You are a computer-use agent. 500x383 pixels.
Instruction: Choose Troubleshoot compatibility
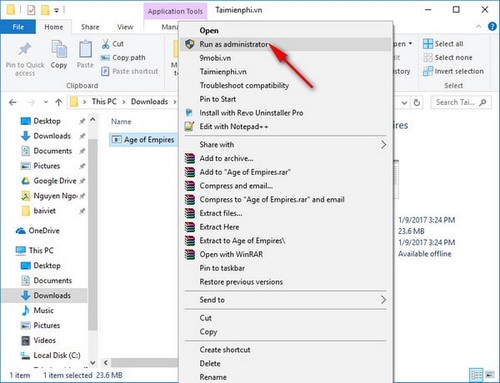[286, 85]
